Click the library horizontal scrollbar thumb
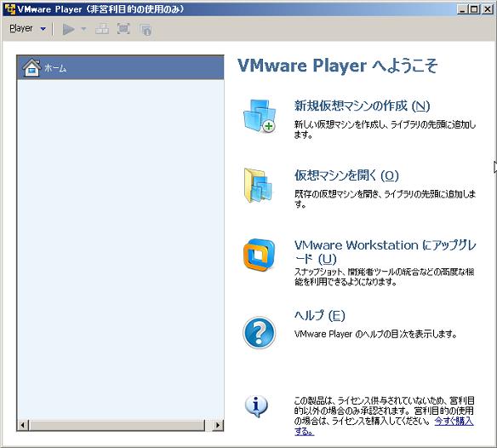The height and width of the screenshot is (448, 497). pyautogui.click(x=117, y=425)
